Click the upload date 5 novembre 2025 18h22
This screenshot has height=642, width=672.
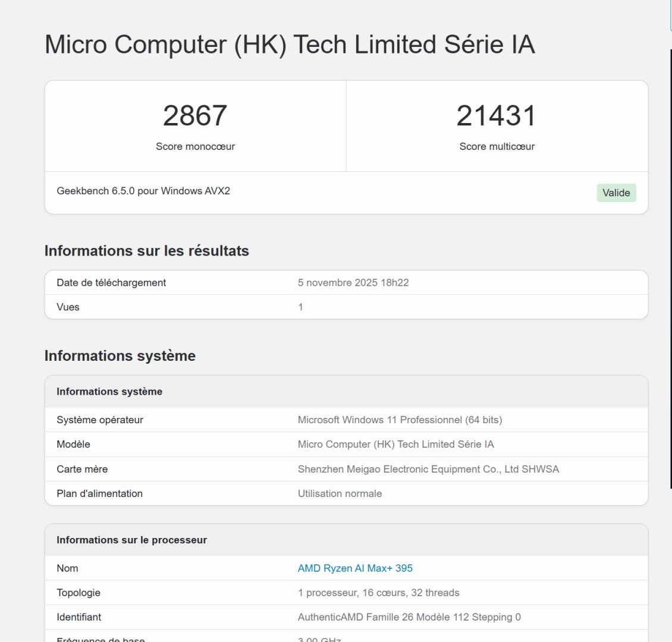coord(353,283)
